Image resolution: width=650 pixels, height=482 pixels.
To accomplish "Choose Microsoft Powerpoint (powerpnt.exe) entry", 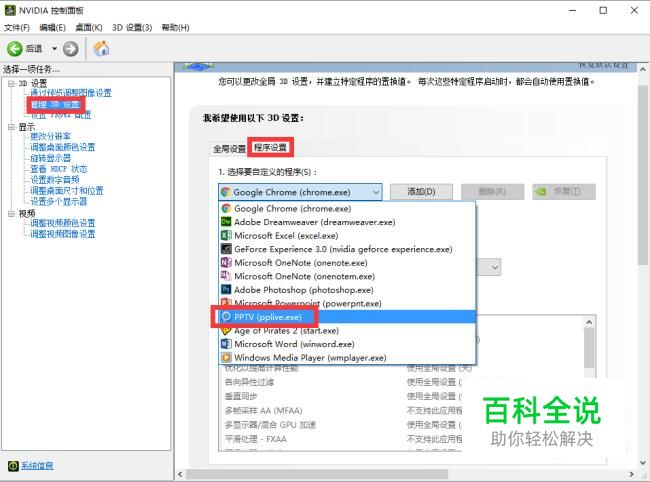I will tap(347, 303).
